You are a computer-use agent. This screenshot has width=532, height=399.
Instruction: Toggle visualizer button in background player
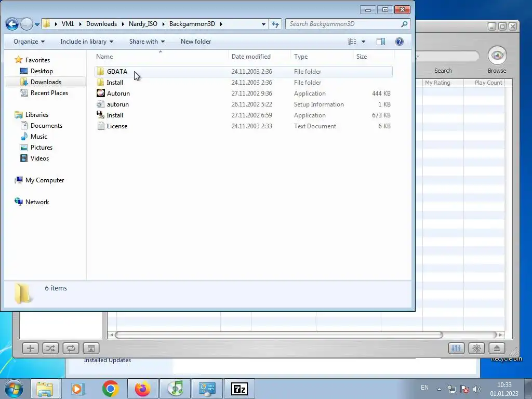click(477, 348)
